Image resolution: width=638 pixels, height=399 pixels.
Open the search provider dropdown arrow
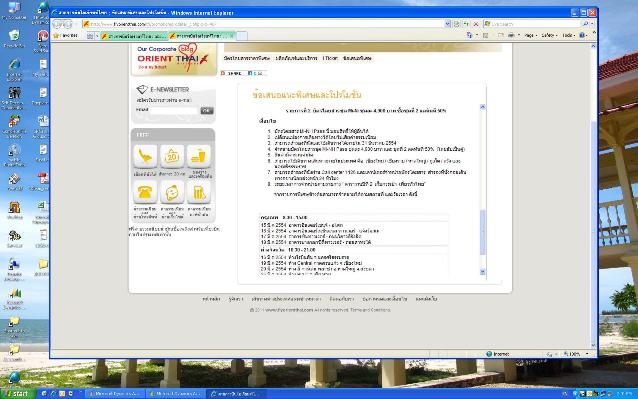coord(592,24)
